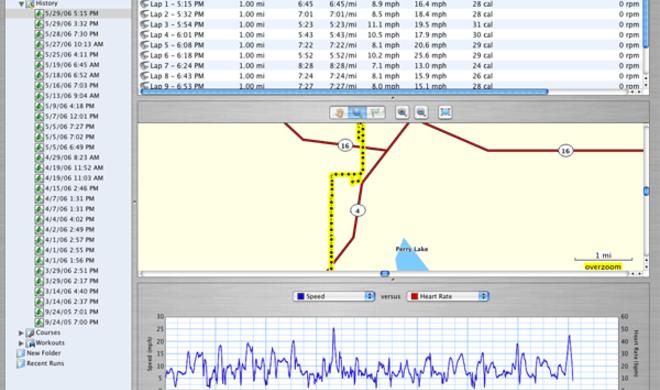This screenshot has height=390, width=660.
Task: Click the Courses folder icon
Action: point(30,333)
